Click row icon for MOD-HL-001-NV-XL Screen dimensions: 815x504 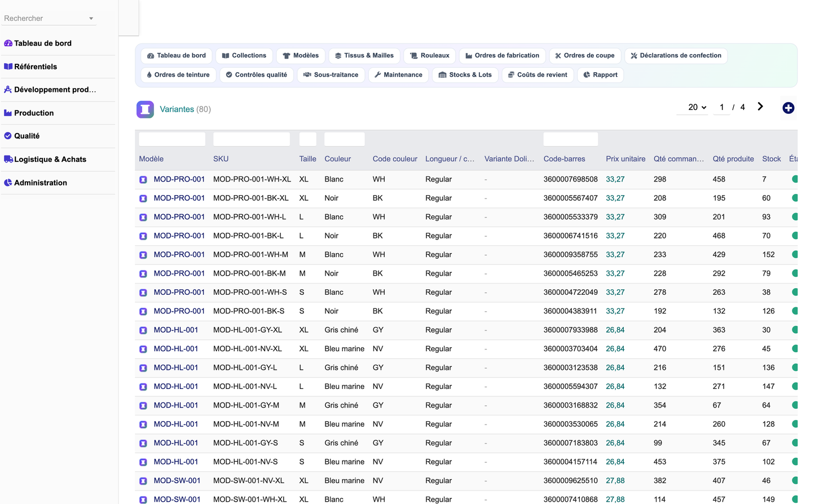143,349
